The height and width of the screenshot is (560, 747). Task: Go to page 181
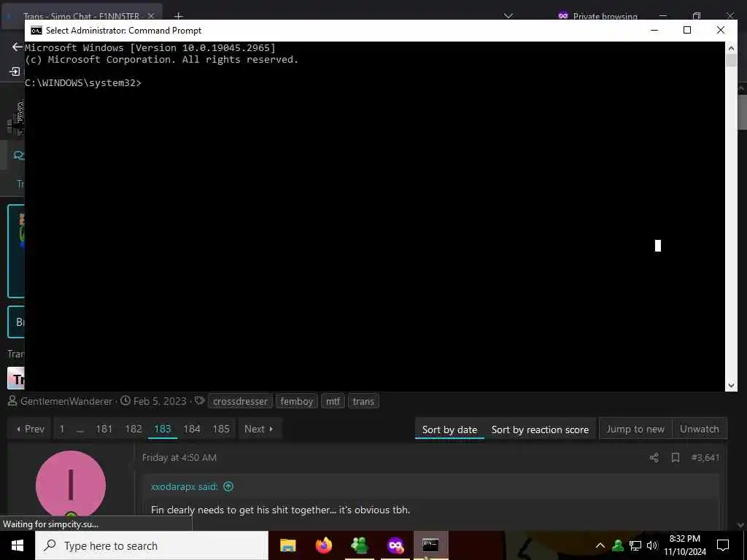104,429
